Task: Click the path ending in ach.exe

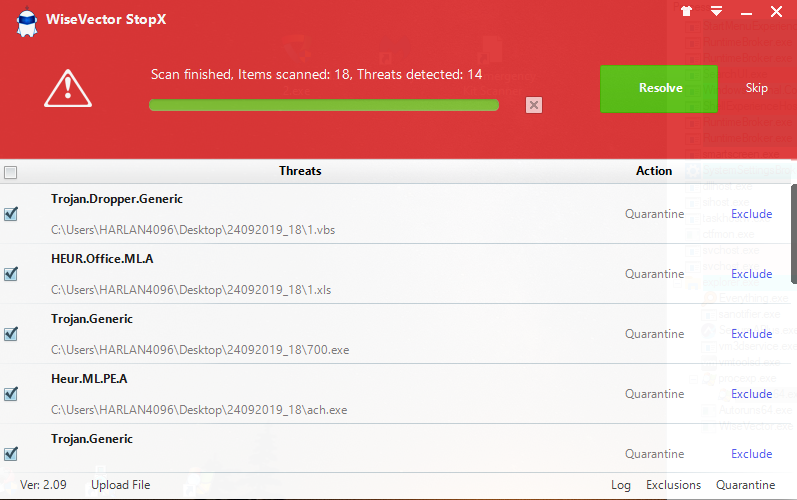Action: [199, 410]
